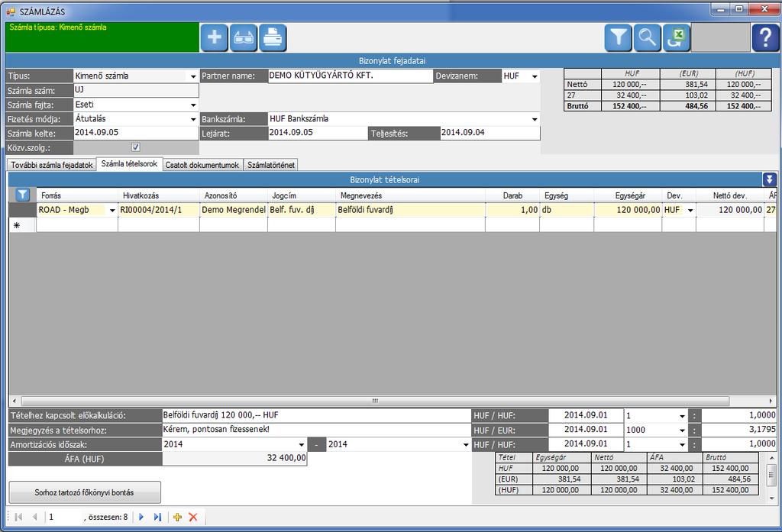This screenshot has width=782, height=532.
Task: Click the filter icon in the grid header
Action: (22, 195)
